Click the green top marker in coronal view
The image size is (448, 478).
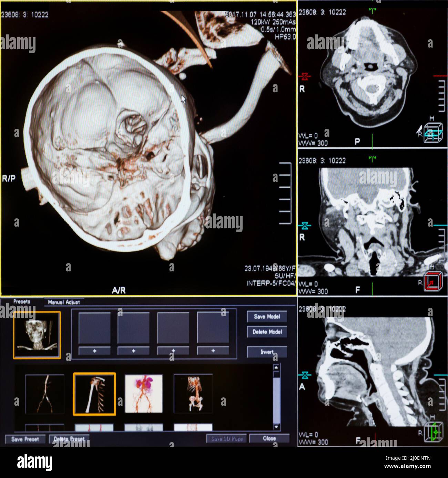pyautogui.click(x=373, y=159)
